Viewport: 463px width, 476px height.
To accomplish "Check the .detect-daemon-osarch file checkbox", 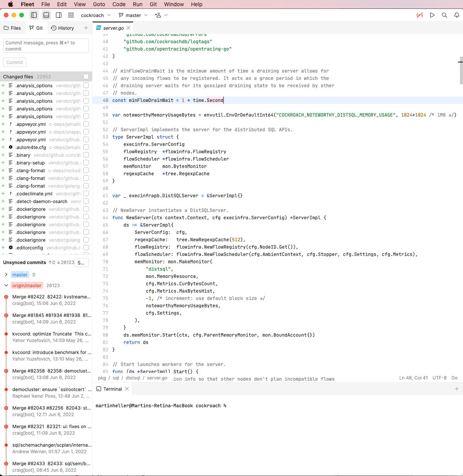I will 86,201.
